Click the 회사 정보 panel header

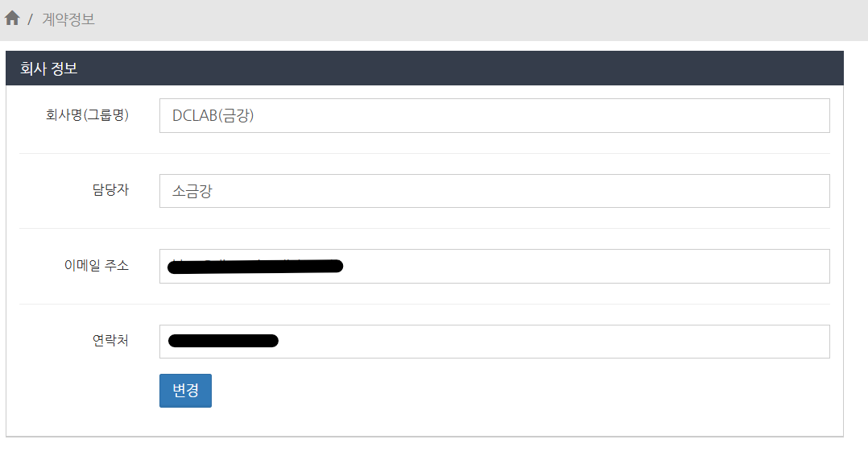tap(49, 68)
